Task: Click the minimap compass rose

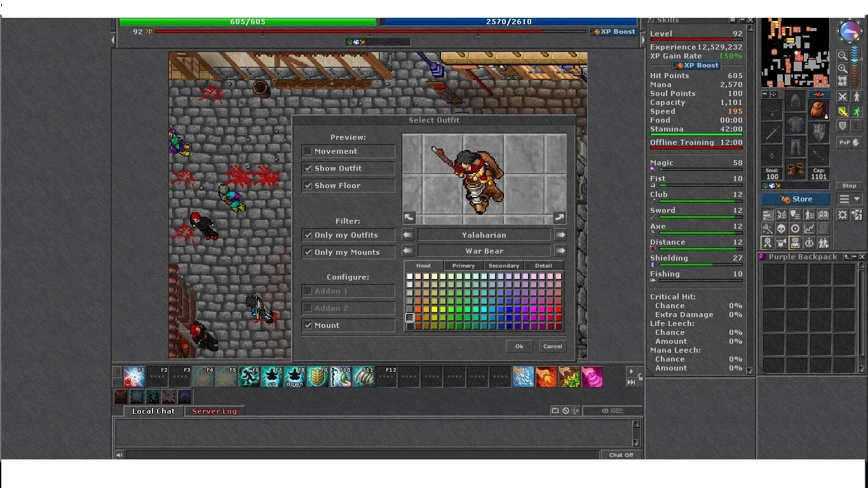Action: coord(850,30)
